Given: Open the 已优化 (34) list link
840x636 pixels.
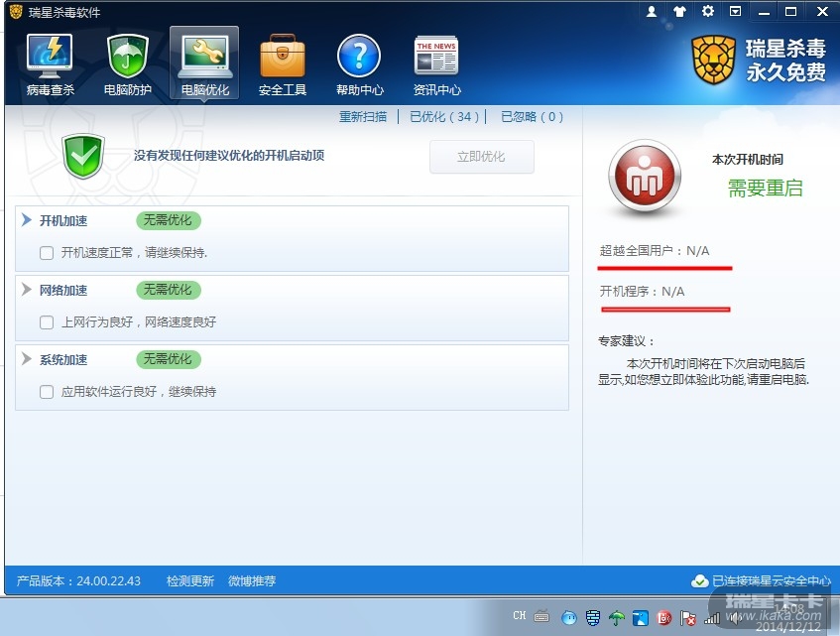Looking at the screenshot, I should pos(444,116).
